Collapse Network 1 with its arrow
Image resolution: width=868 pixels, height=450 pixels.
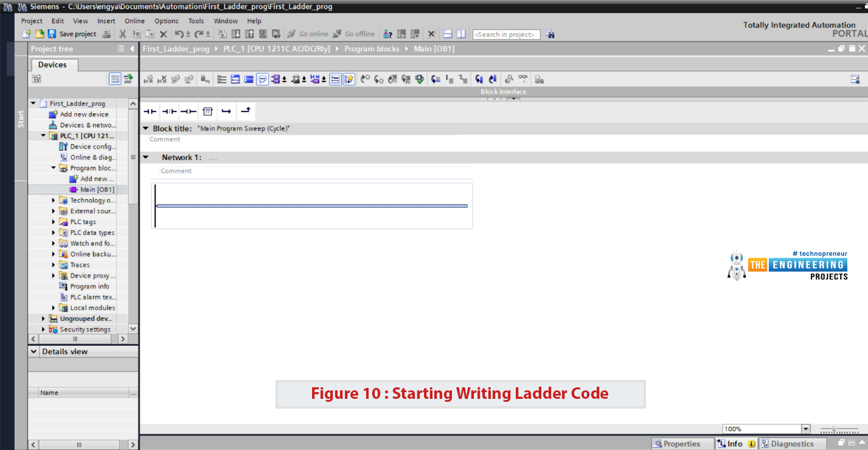pos(145,157)
